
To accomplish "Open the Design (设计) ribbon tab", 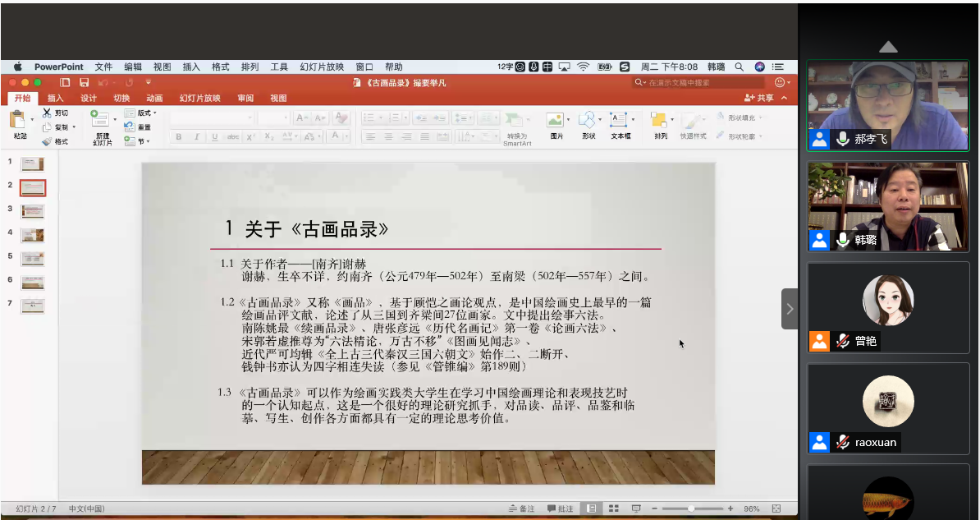I will [88, 98].
